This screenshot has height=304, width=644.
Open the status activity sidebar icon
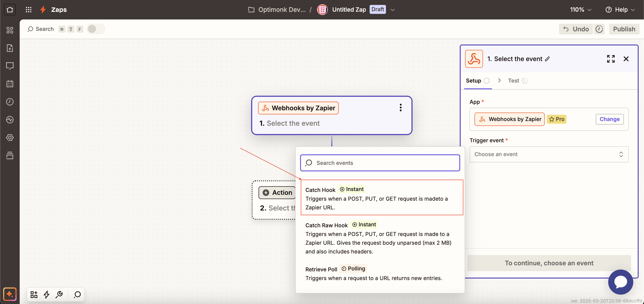10,119
